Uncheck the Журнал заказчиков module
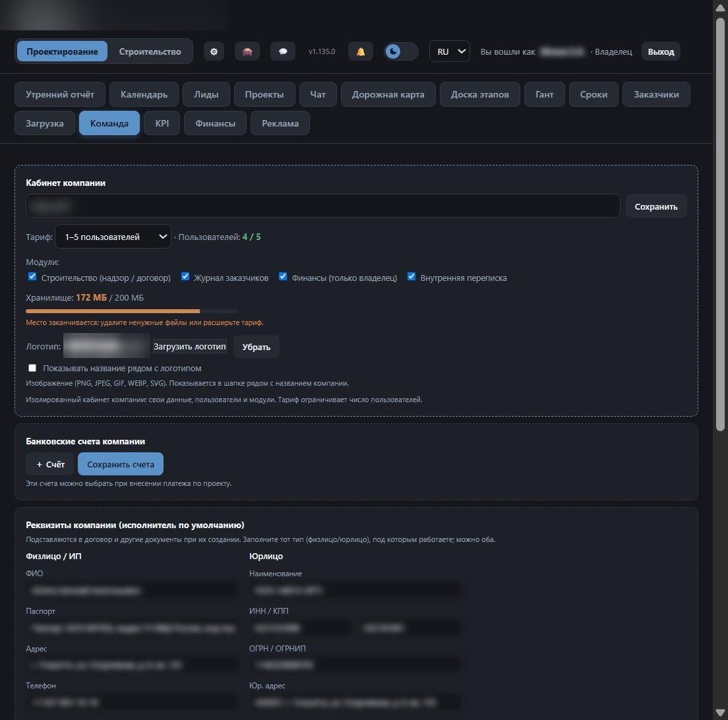Image resolution: width=728 pixels, height=720 pixels. [x=185, y=277]
